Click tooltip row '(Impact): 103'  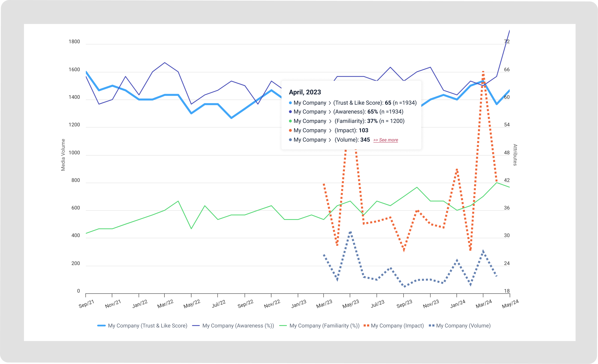329,130
